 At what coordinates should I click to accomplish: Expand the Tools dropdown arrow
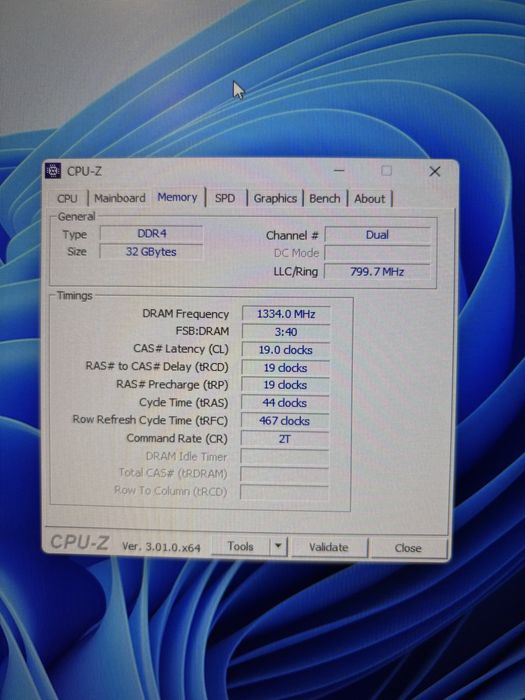tap(278, 546)
